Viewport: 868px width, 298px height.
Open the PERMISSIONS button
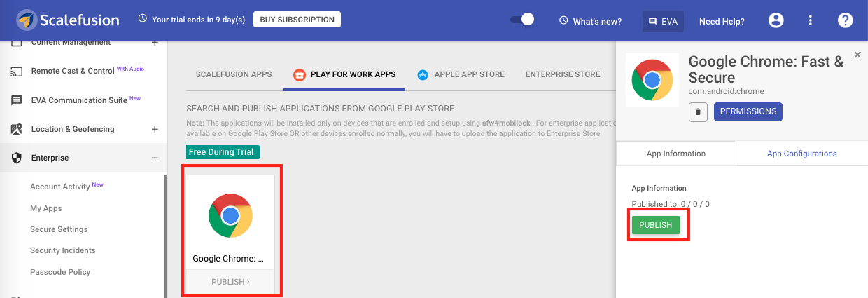(748, 111)
